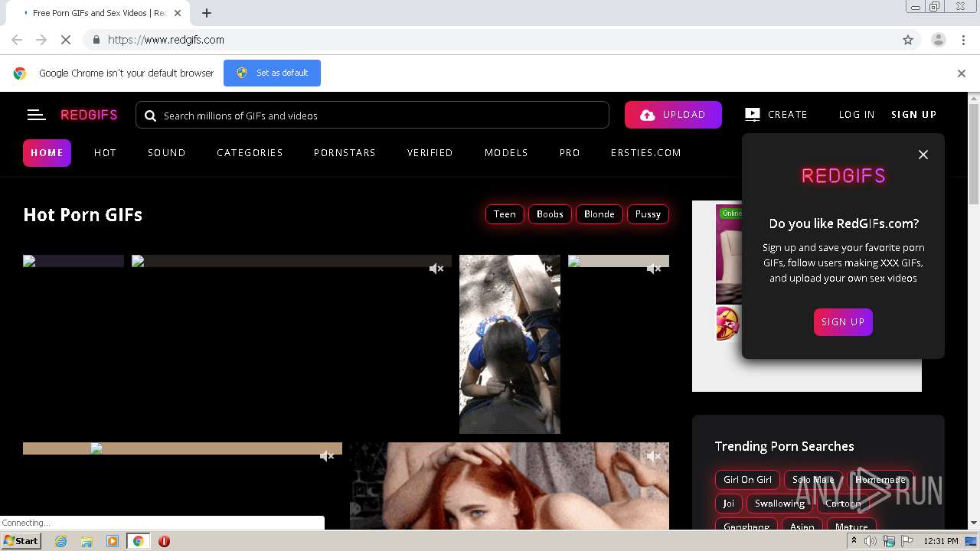Focus the GIF search field

tap(372, 116)
